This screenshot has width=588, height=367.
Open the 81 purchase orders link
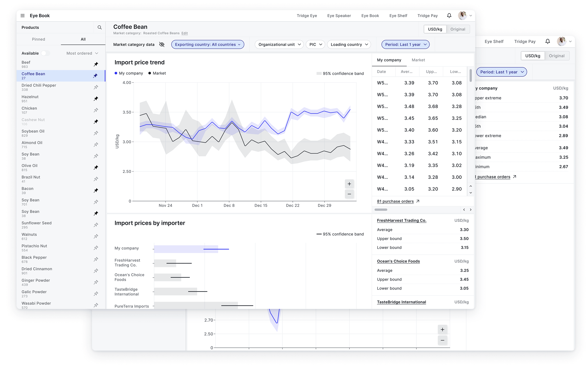pos(395,201)
